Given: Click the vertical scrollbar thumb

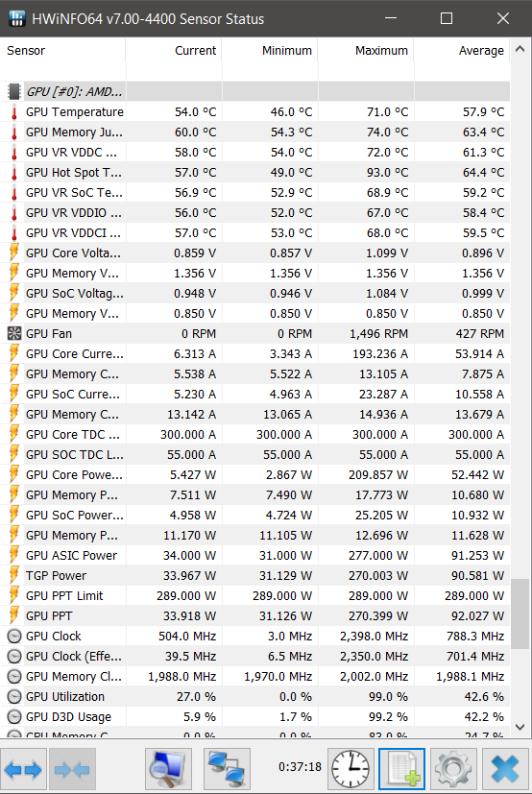Looking at the screenshot, I should [x=520, y=614].
